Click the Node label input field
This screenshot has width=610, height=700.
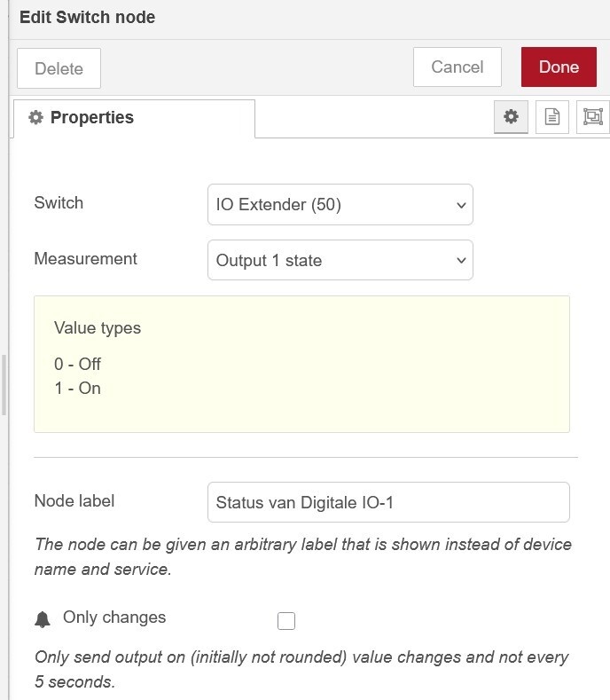pyautogui.click(x=387, y=502)
